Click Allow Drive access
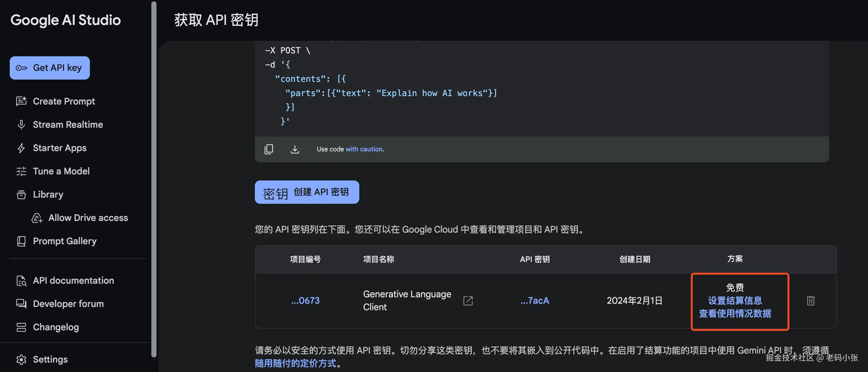Image resolution: width=868 pixels, height=372 pixels. point(88,218)
